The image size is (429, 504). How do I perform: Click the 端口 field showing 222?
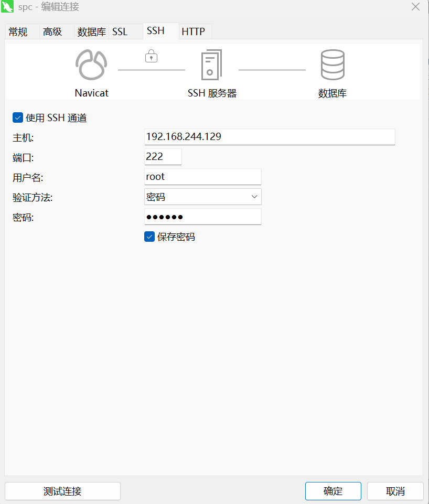(163, 157)
